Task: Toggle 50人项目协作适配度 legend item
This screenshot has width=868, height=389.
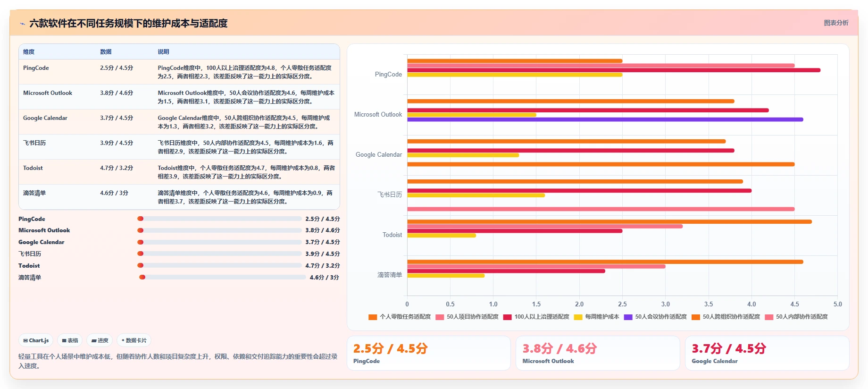Action: click(x=467, y=317)
